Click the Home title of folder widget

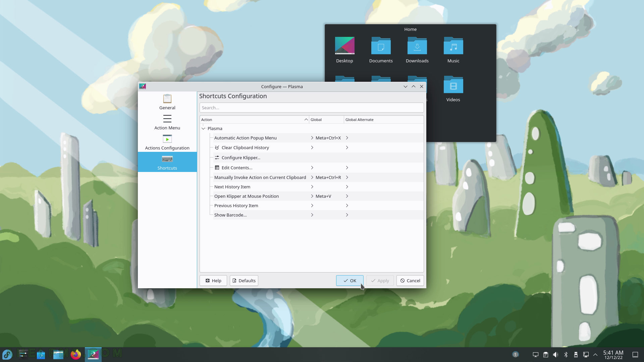click(x=410, y=29)
